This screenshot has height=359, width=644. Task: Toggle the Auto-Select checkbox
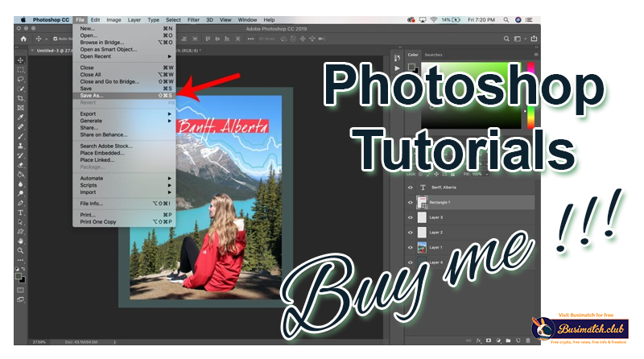55,38
